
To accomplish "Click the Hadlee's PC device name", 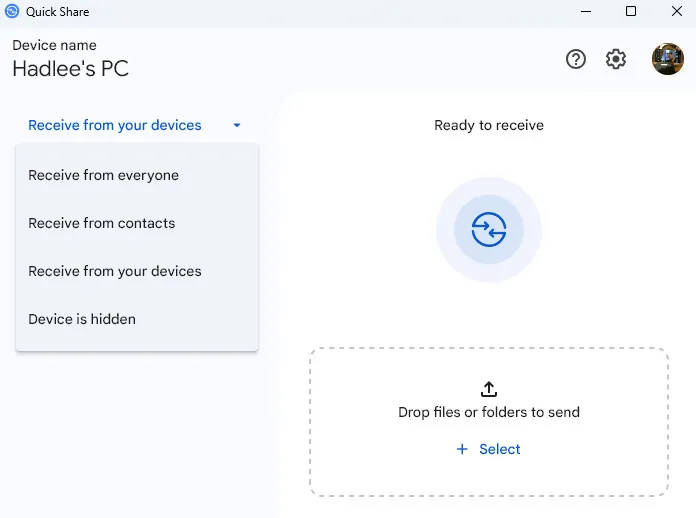I will (70, 69).
